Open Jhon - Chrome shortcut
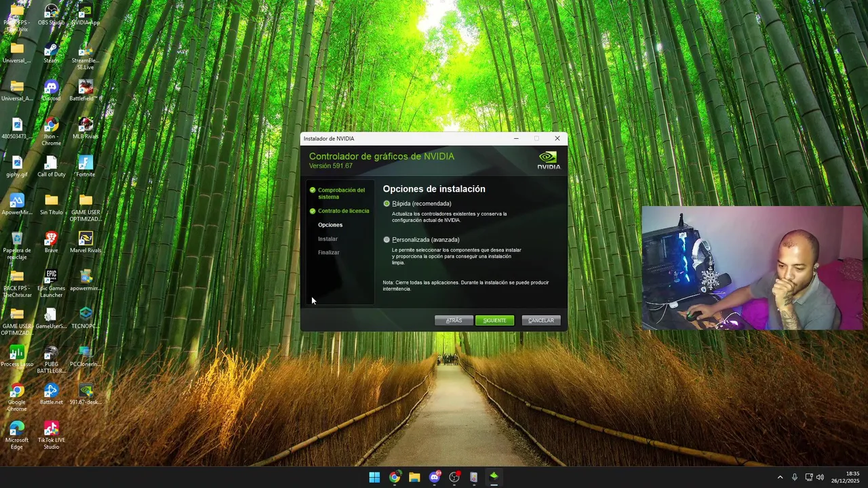The width and height of the screenshot is (868, 488). click(51, 132)
